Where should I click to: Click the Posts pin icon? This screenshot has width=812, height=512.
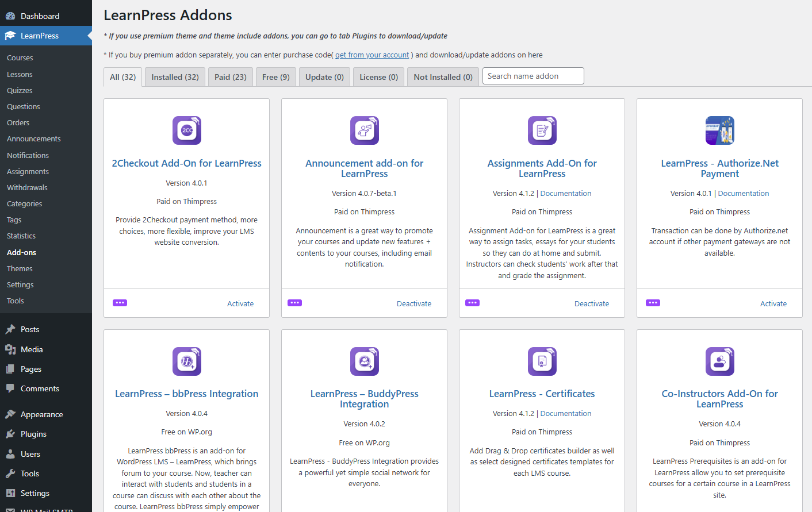10,329
